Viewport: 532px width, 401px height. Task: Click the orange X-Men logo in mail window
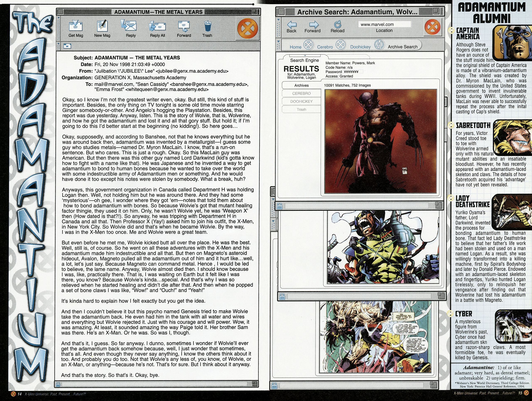click(248, 29)
